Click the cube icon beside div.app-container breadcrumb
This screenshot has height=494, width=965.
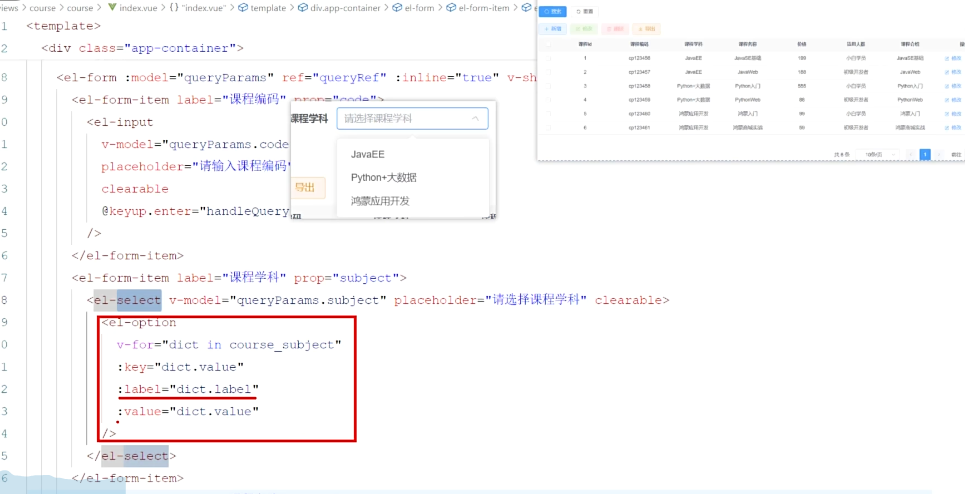coord(302,8)
